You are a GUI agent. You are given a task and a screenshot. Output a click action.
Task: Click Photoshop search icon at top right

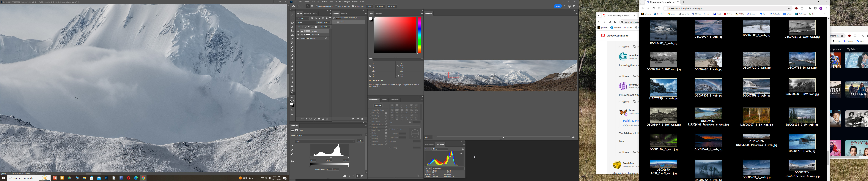point(565,6)
